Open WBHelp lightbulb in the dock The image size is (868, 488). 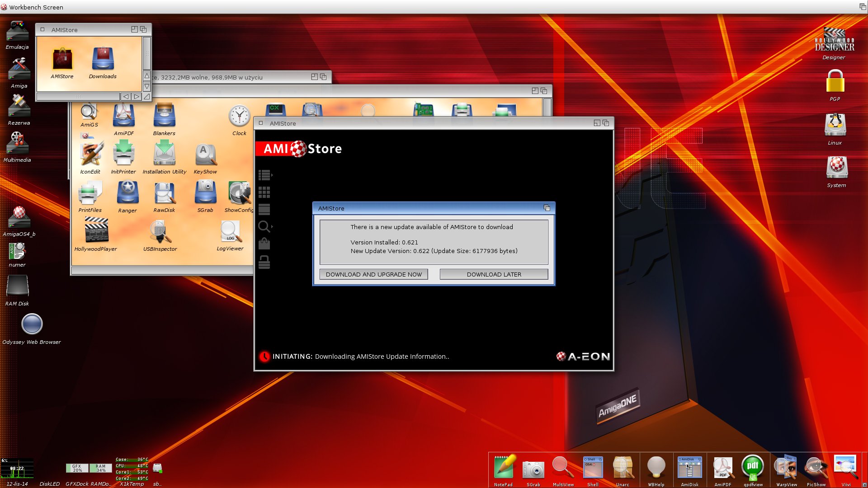(656, 471)
